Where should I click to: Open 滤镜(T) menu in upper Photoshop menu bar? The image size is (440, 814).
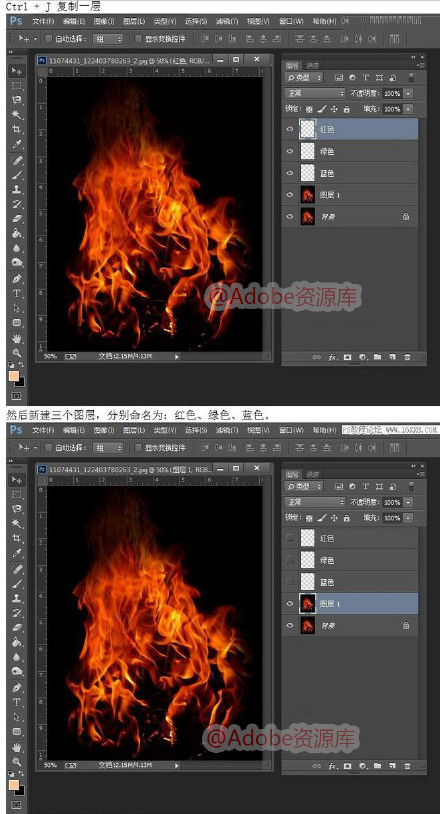click(227, 21)
